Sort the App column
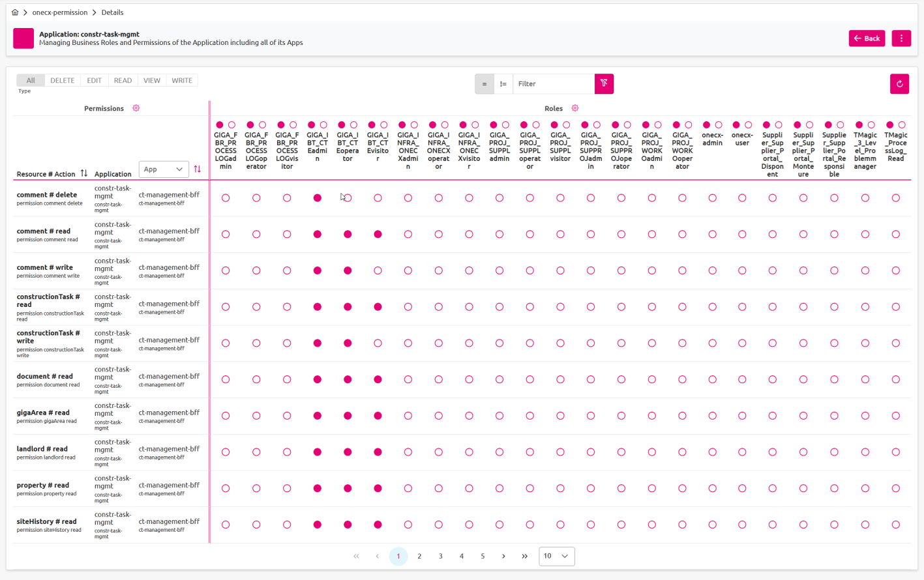924x580 pixels. click(198, 169)
